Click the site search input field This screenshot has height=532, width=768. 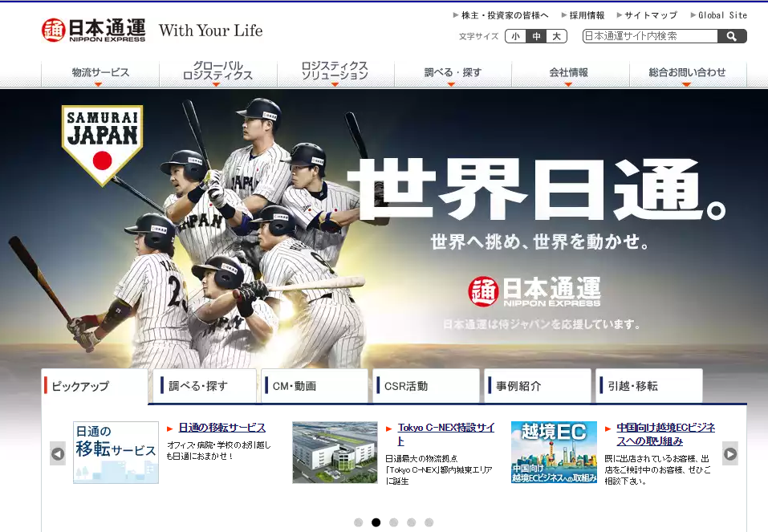650,36
